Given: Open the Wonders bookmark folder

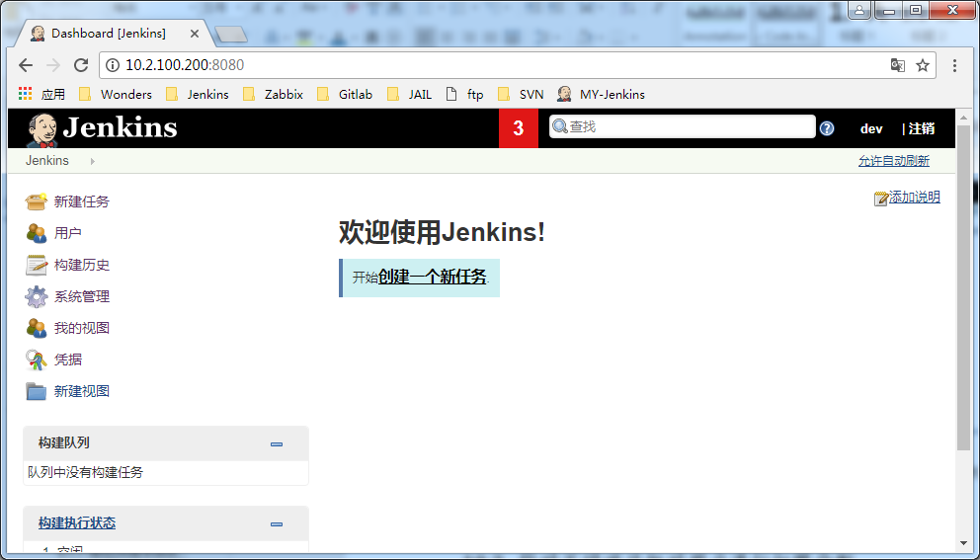Looking at the screenshot, I should point(116,95).
